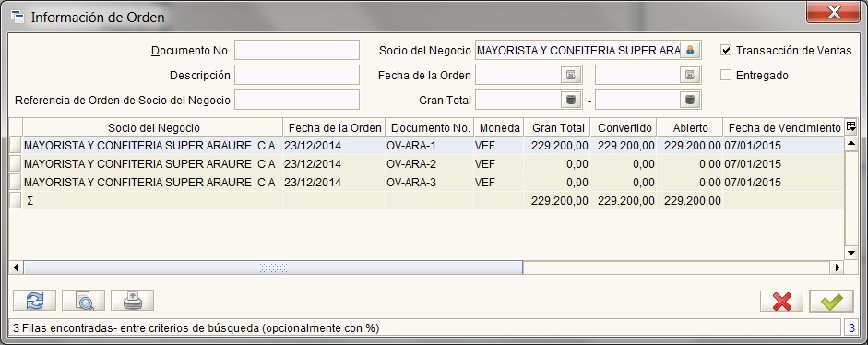Open calendar for start Fecha de la Orden

[x=571, y=75]
